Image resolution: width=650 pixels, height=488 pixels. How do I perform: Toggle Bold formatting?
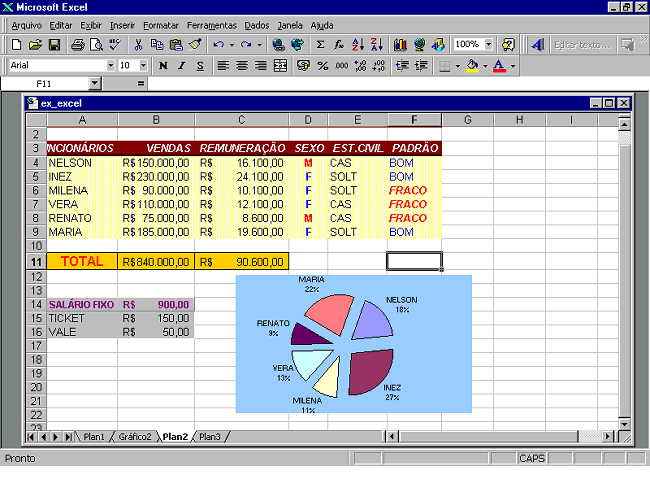pyautogui.click(x=163, y=66)
